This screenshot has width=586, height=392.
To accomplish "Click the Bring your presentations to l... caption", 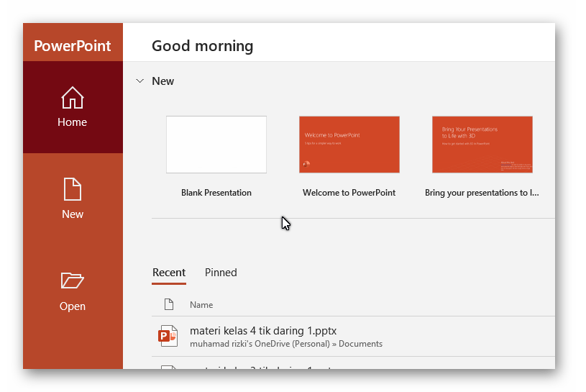I will [482, 193].
